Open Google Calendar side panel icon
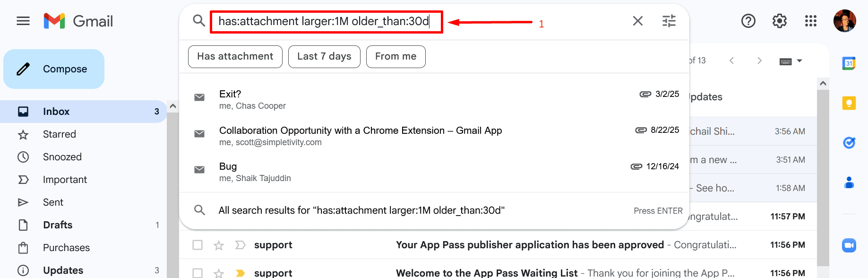 (x=849, y=63)
